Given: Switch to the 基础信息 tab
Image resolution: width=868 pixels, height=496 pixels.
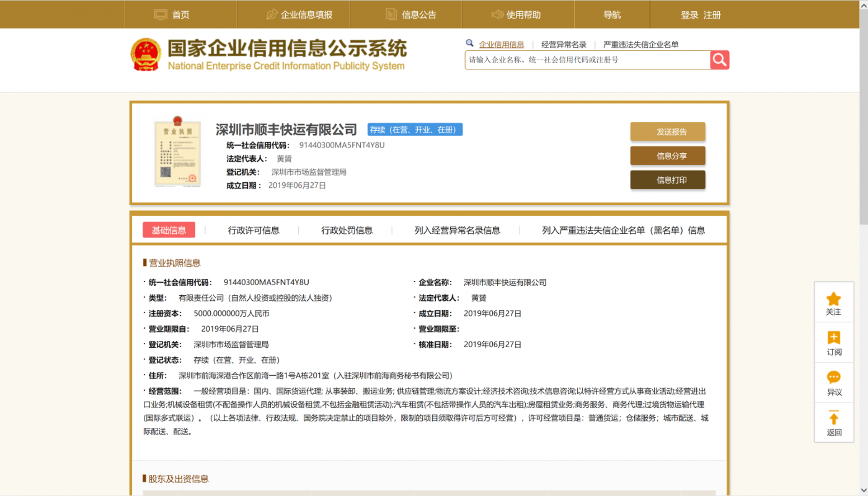Looking at the screenshot, I should coord(169,230).
